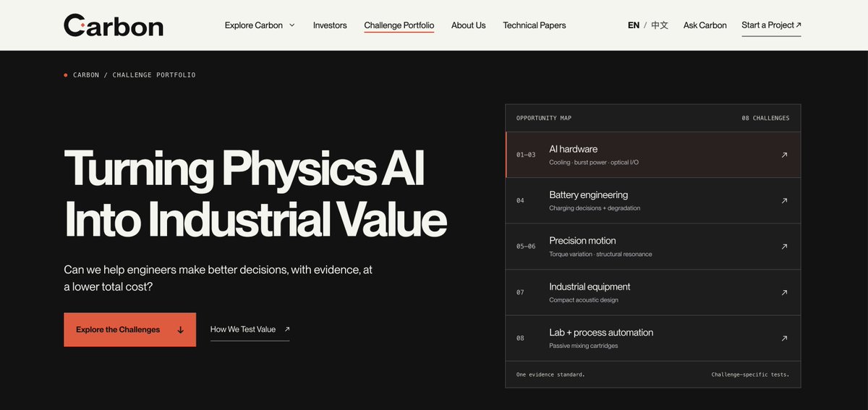Image resolution: width=868 pixels, height=410 pixels.
Task: Click the arrow icon on the Precision motion row
Action: pos(784,247)
